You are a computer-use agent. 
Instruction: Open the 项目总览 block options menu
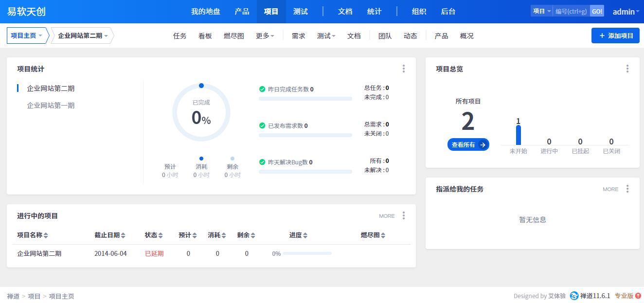pos(627,69)
